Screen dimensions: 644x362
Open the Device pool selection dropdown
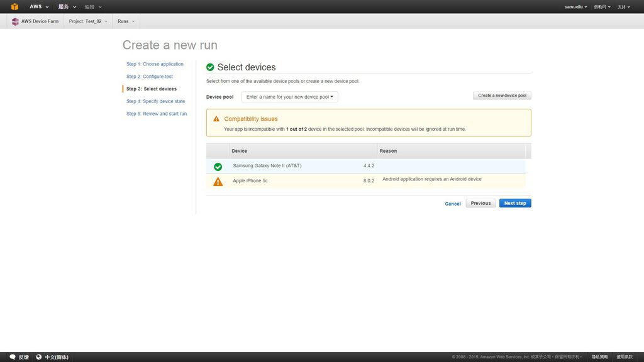click(x=289, y=97)
